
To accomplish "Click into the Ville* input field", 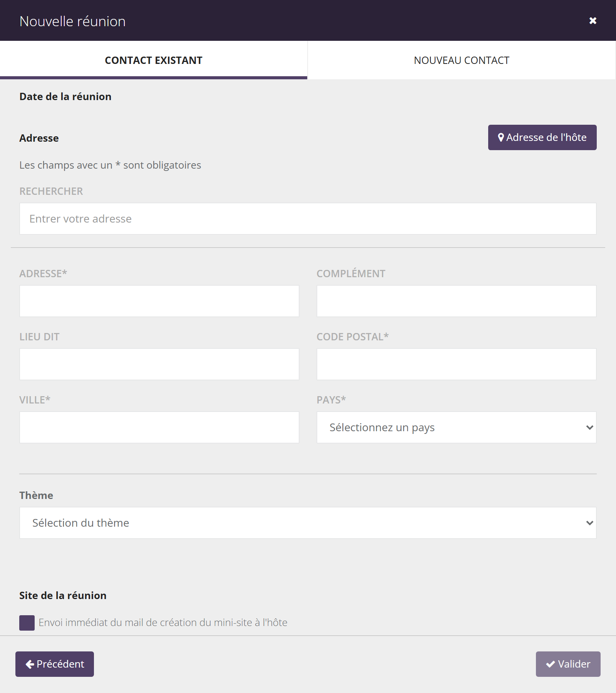I will (159, 427).
